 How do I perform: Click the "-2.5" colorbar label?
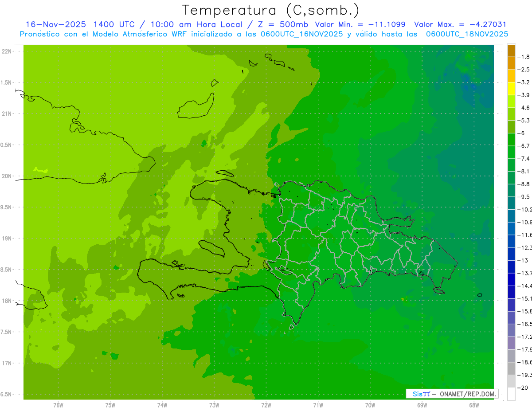tap(524, 70)
